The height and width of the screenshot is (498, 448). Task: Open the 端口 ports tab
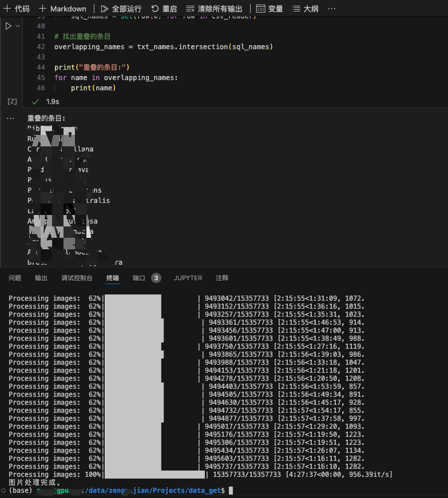coord(139,278)
